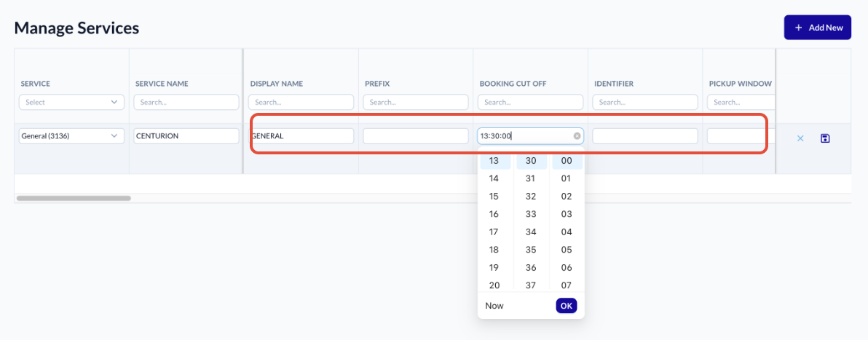Select second 00 in time picker
The width and height of the screenshot is (868, 340).
[567, 161]
